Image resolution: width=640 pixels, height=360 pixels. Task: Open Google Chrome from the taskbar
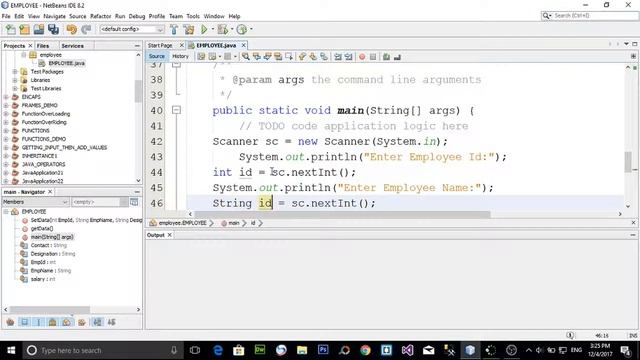[x=365, y=350]
